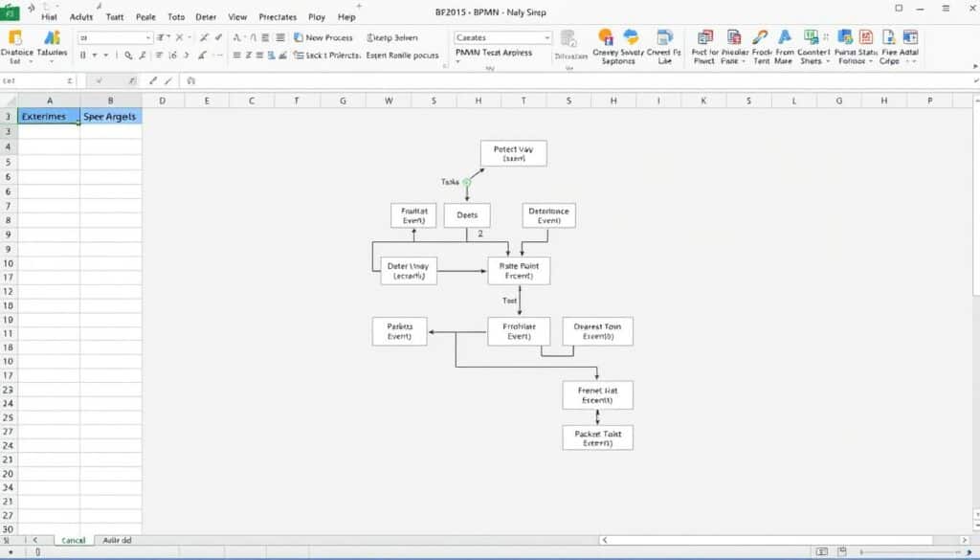This screenshot has width=980, height=560.
Task: Open the Coonter1 Shets dropdown arrow
Action: point(828,61)
